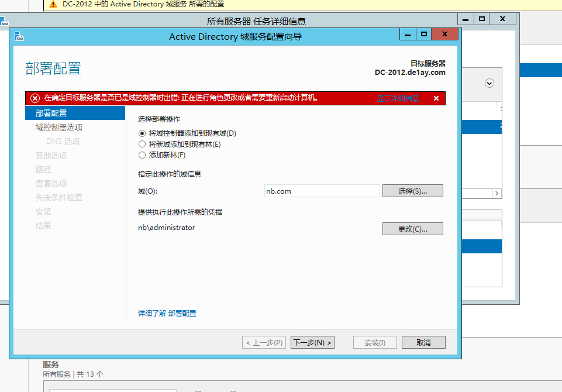Viewport: 562px width, 392px height.
Task: Click the 取消 button
Action: click(x=423, y=342)
